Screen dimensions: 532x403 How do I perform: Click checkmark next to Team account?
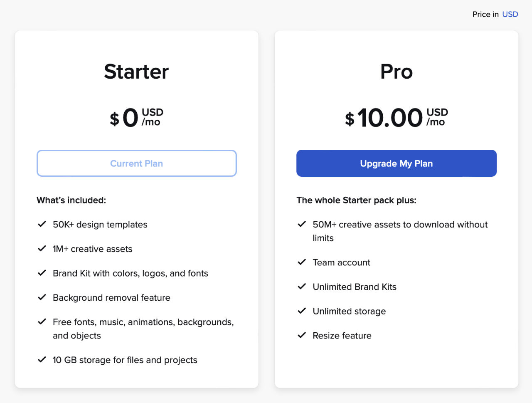point(302,262)
